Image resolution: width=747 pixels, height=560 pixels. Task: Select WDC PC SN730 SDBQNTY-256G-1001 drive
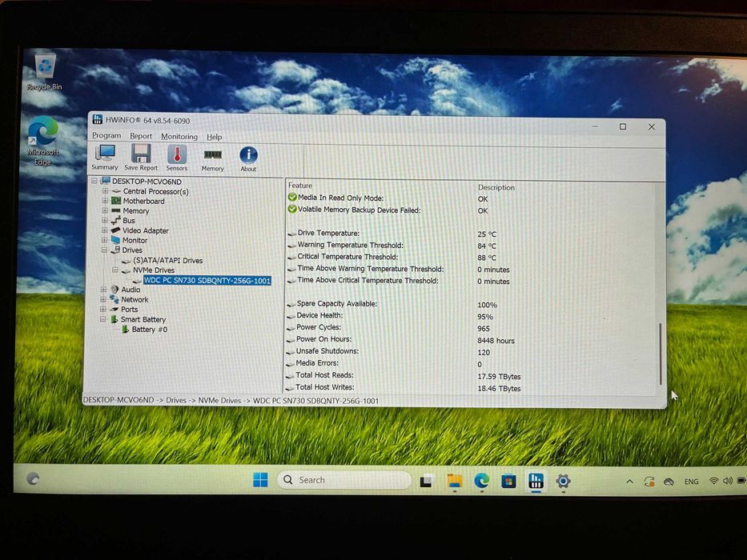[x=207, y=280]
